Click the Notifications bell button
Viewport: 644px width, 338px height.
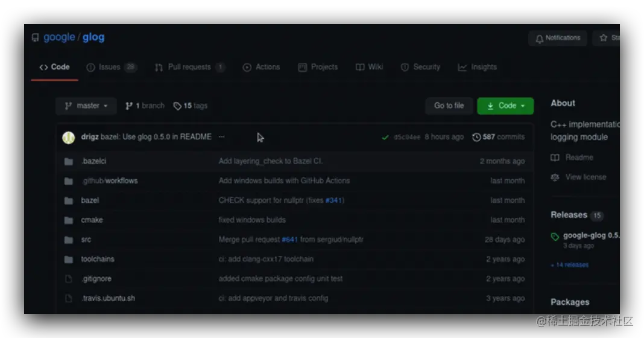558,38
